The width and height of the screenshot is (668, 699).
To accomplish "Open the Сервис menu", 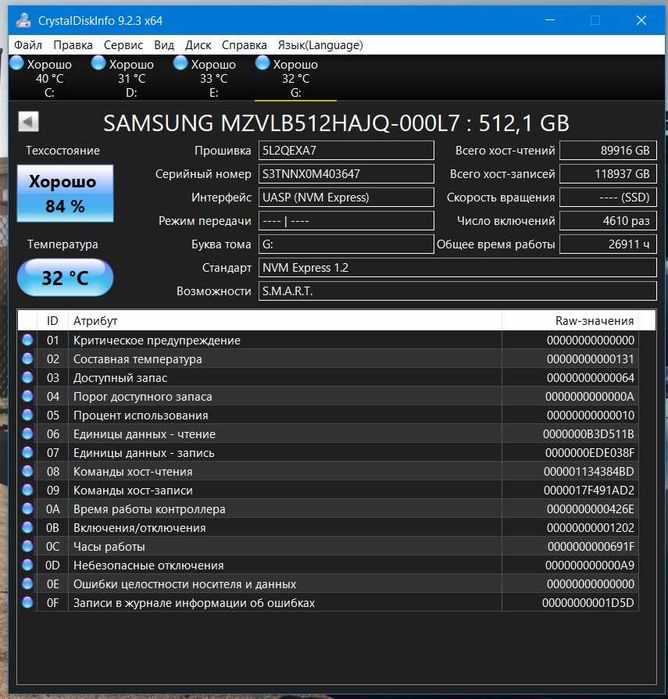I will point(123,45).
